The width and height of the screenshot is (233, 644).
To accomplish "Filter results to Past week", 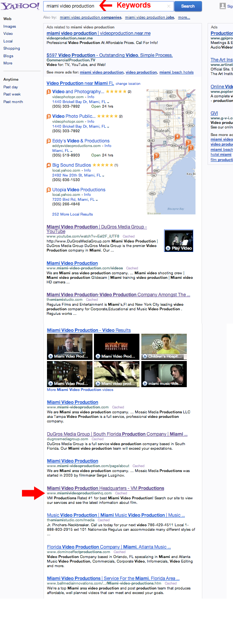I will click(x=12, y=94).
